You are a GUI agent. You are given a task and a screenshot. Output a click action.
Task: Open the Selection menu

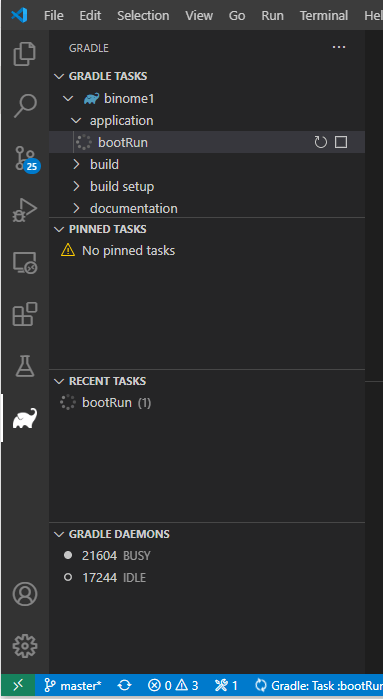pyautogui.click(x=143, y=16)
